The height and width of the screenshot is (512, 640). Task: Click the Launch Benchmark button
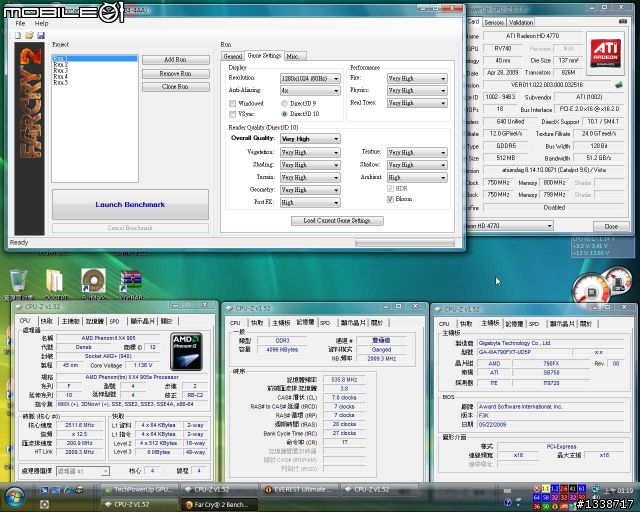pos(130,205)
